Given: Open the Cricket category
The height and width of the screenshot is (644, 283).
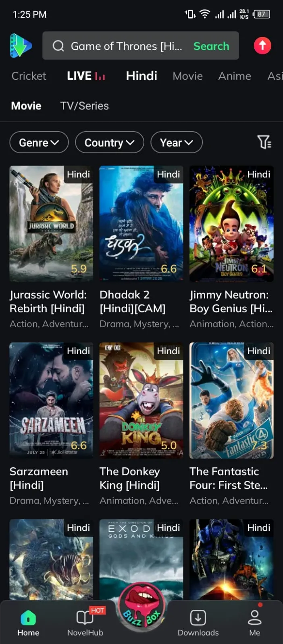Looking at the screenshot, I should pos(29,76).
